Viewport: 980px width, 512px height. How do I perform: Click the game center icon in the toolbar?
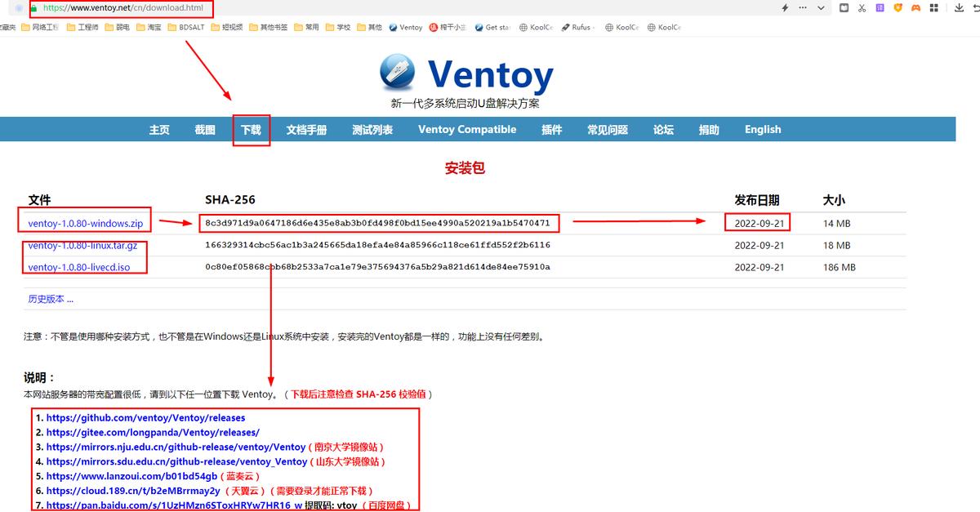point(916,8)
